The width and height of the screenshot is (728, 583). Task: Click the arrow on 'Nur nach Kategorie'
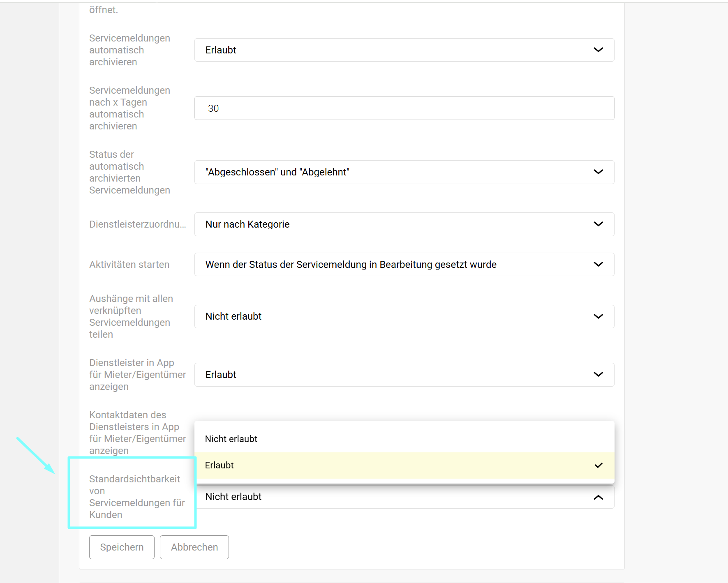tap(598, 224)
